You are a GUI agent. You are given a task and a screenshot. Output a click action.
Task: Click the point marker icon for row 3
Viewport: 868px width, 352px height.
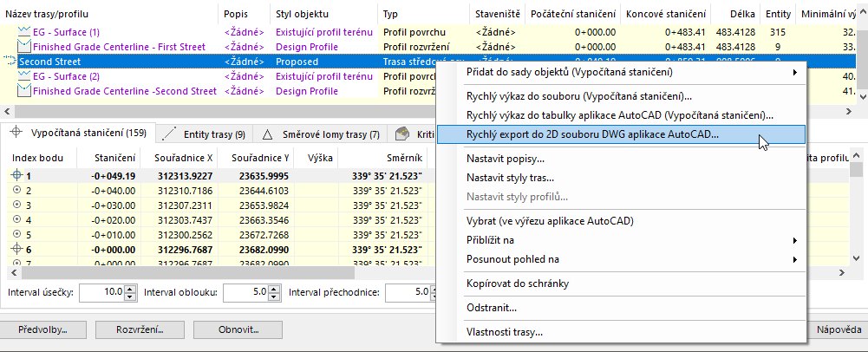click(16, 205)
